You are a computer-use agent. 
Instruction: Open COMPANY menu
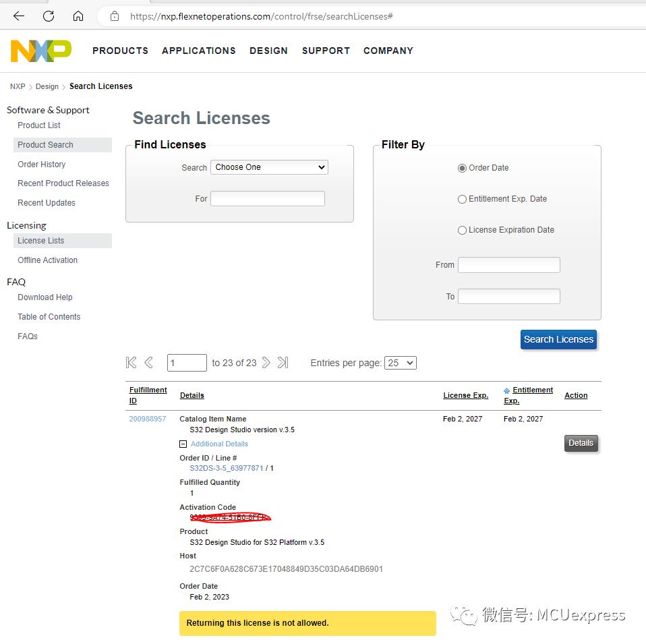tap(388, 51)
